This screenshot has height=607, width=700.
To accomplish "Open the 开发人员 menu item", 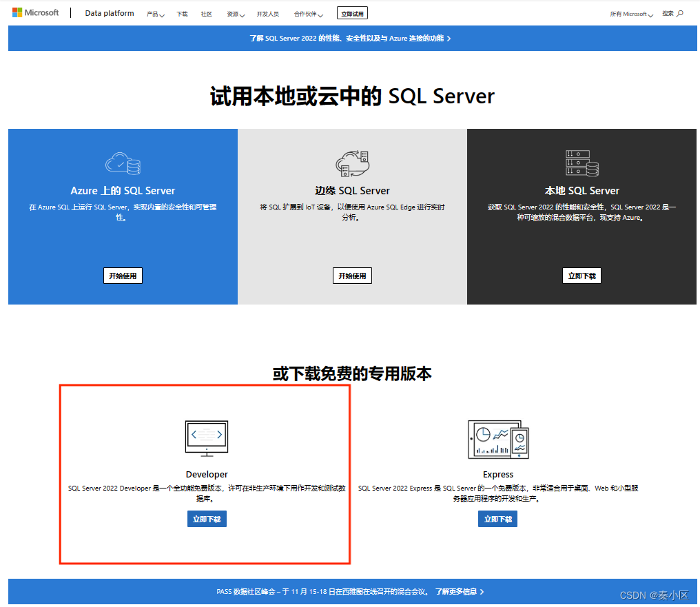I will coord(268,14).
